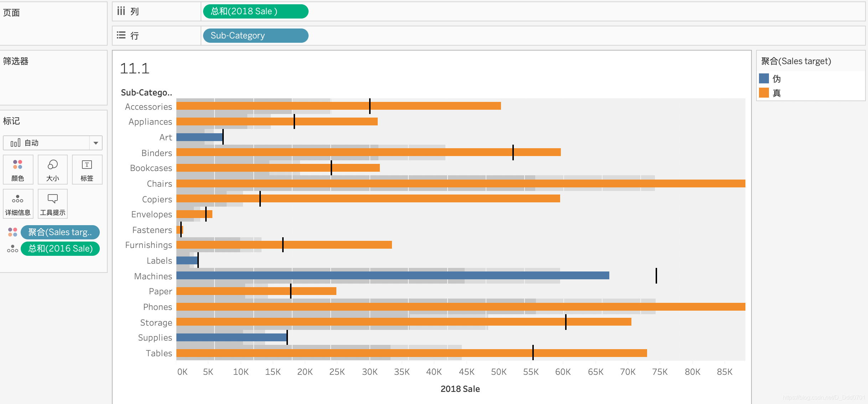
Task: Click the Accessories row label
Action: tap(149, 107)
